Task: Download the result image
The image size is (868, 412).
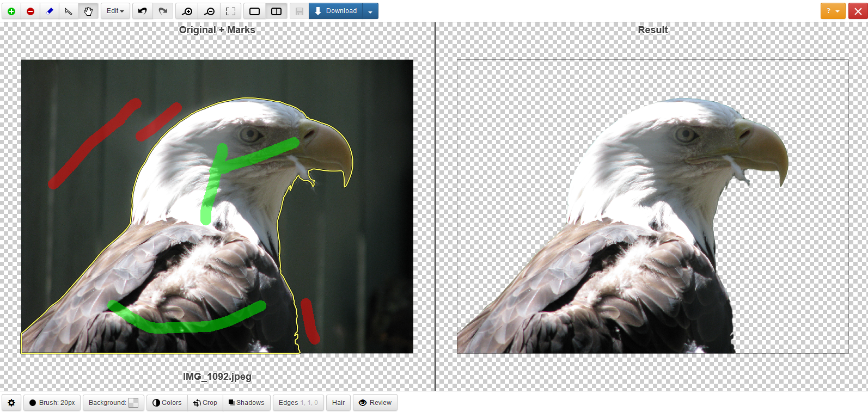Action: point(335,11)
